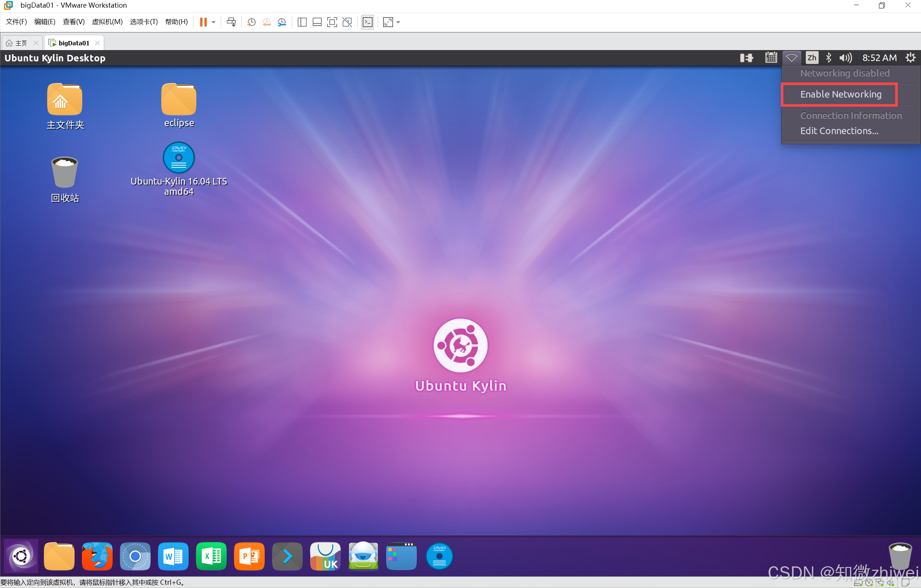Open the 选项卡(T) menu
This screenshot has height=588, width=921.
pos(143,22)
